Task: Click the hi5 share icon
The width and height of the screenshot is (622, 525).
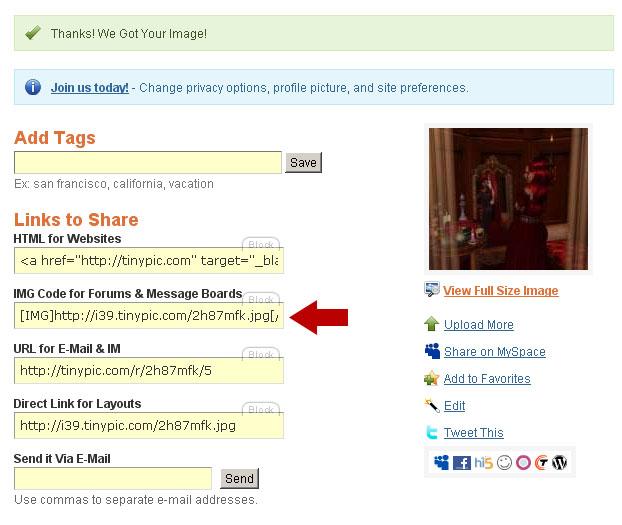Action: point(484,463)
